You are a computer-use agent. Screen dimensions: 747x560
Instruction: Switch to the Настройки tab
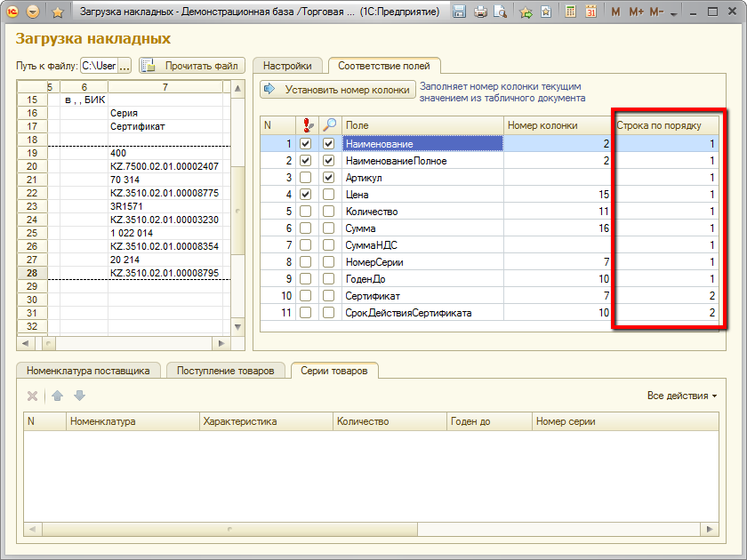tap(287, 66)
